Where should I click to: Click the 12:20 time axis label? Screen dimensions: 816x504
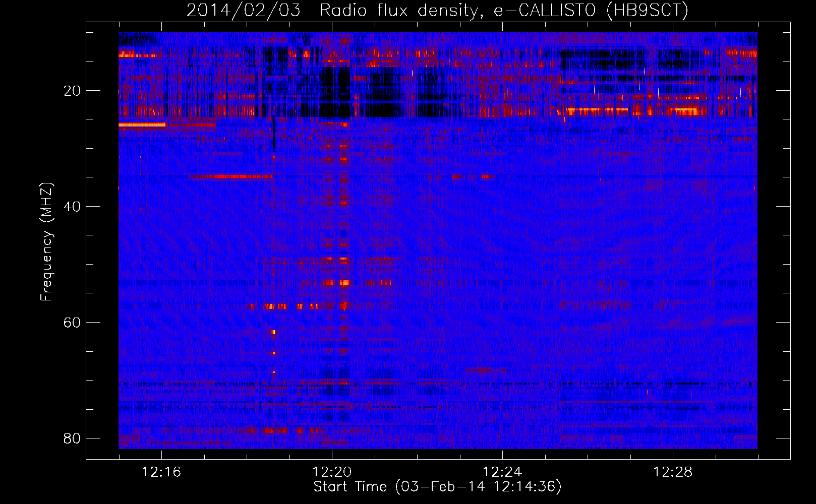pyautogui.click(x=332, y=472)
